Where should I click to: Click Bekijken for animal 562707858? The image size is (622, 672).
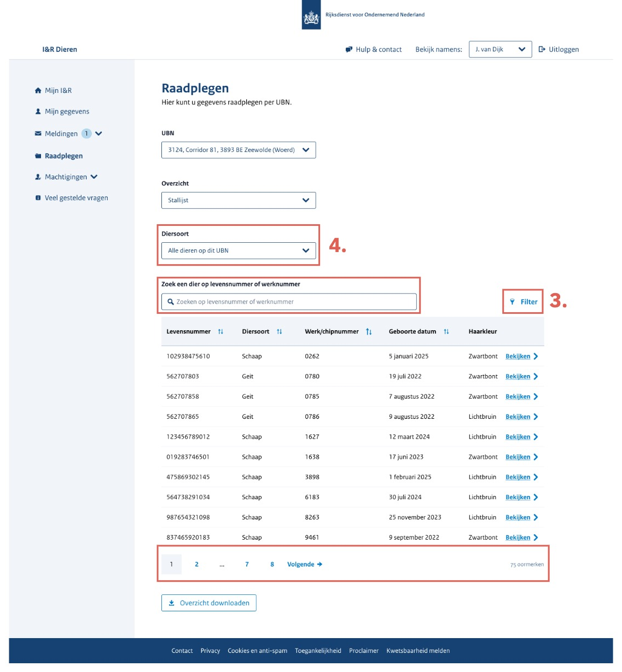click(x=518, y=397)
